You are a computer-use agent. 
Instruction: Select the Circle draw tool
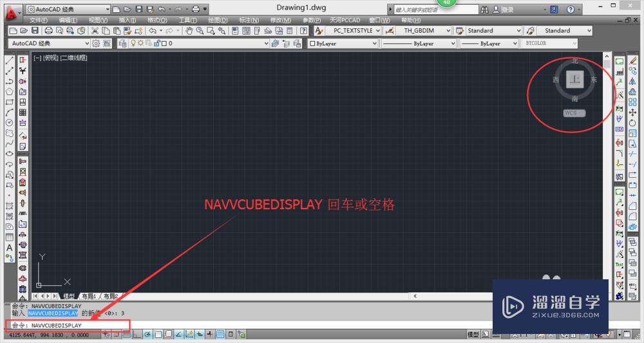coord(10,123)
